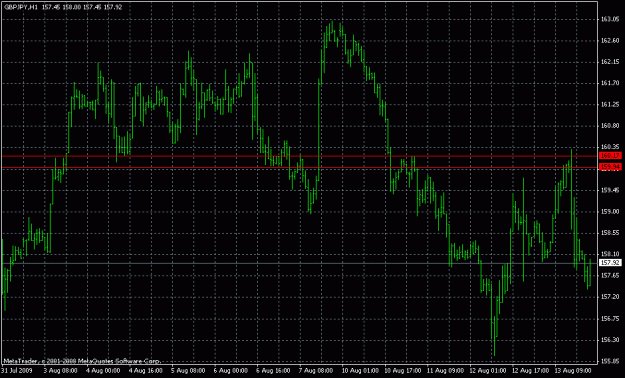Click the 159.46 price axis label
Image resolution: width=625 pixels, height=378 pixels.
pyautogui.click(x=610, y=190)
